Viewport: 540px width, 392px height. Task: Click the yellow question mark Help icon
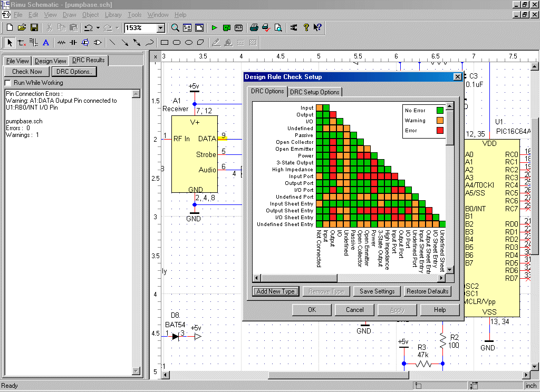[306, 28]
